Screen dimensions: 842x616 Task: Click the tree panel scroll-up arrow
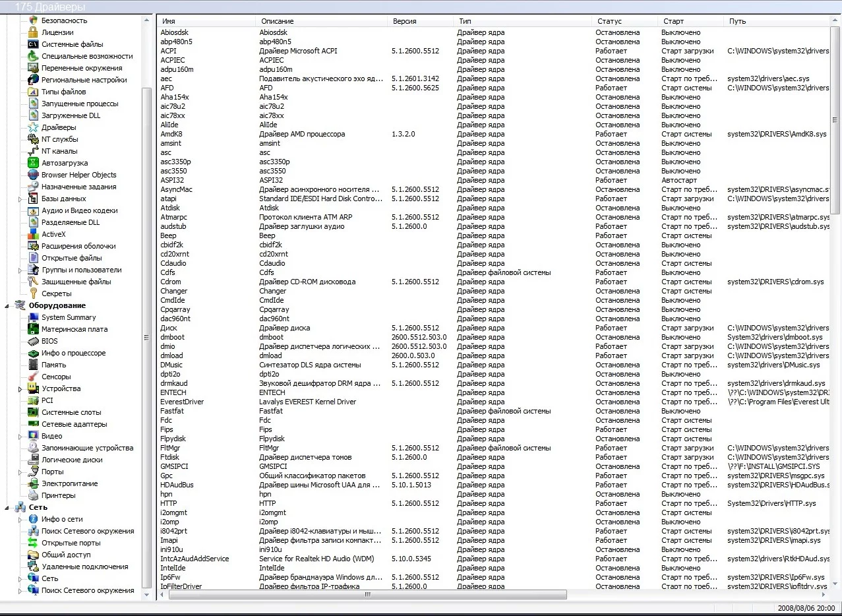148,20
